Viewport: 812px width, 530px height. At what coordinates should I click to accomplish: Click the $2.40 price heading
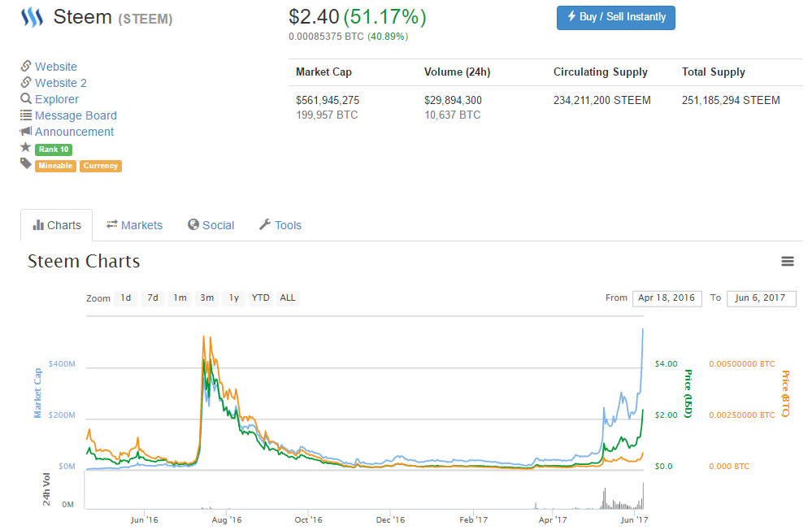pos(314,17)
